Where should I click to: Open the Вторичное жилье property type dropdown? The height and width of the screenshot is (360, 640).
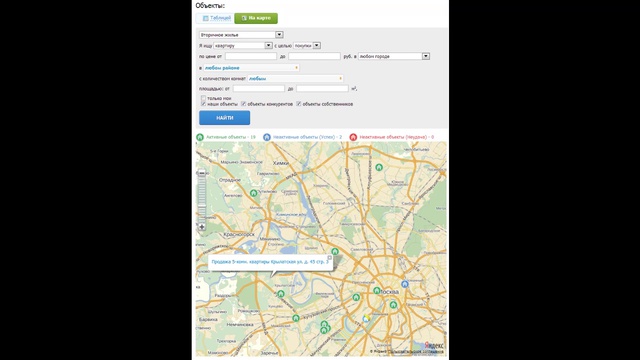click(x=241, y=35)
